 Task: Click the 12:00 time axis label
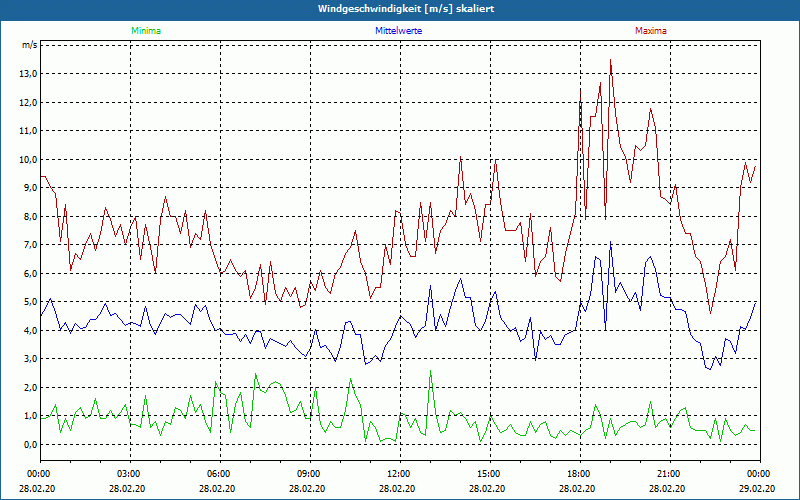(x=400, y=474)
